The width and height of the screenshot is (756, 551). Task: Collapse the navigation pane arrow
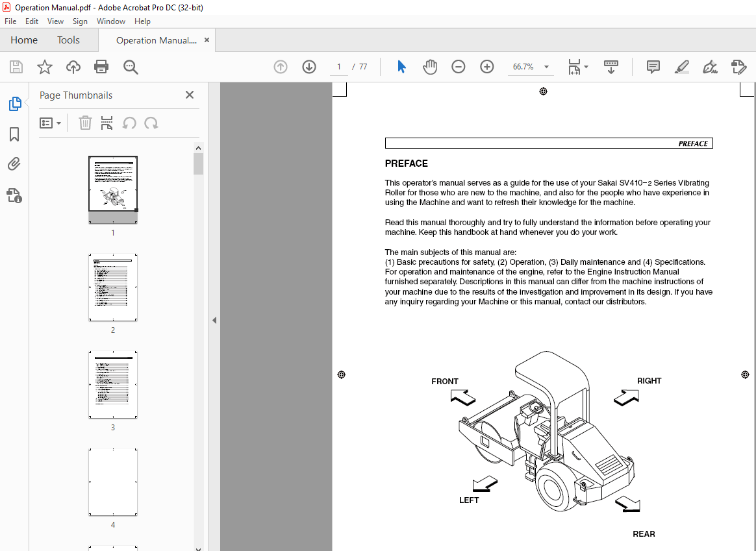214,321
